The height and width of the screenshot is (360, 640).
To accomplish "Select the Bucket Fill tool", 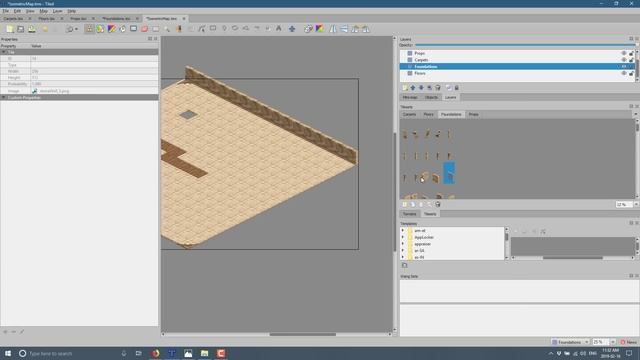I will pyautogui.click(x=122, y=29).
